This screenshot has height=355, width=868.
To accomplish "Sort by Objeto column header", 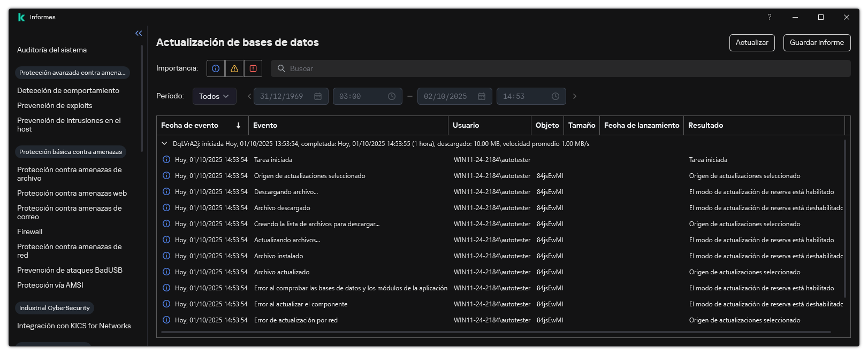I will pyautogui.click(x=547, y=125).
